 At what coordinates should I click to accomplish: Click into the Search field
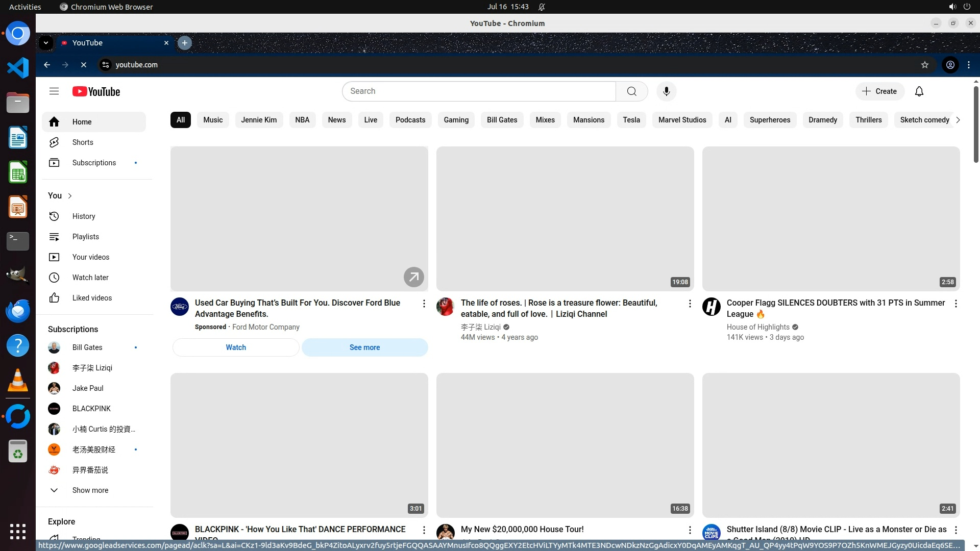pyautogui.click(x=478, y=91)
